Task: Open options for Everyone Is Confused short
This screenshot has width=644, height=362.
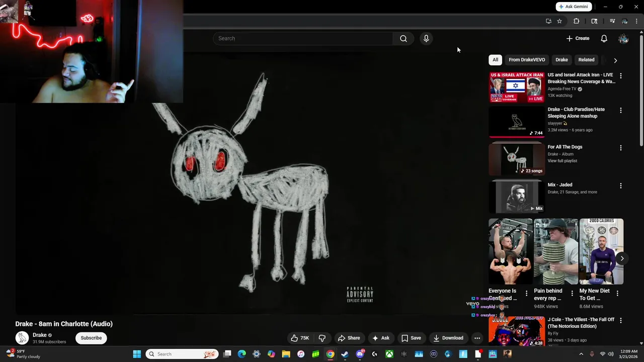Action: point(526,293)
